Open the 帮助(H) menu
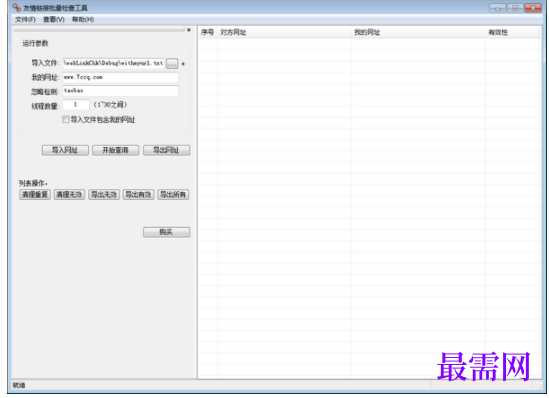The height and width of the screenshot is (398, 549). click(x=83, y=20)
